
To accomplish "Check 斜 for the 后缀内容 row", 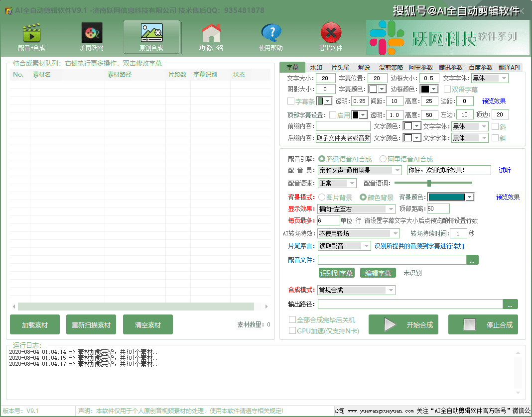I will (x=495, y=138).
